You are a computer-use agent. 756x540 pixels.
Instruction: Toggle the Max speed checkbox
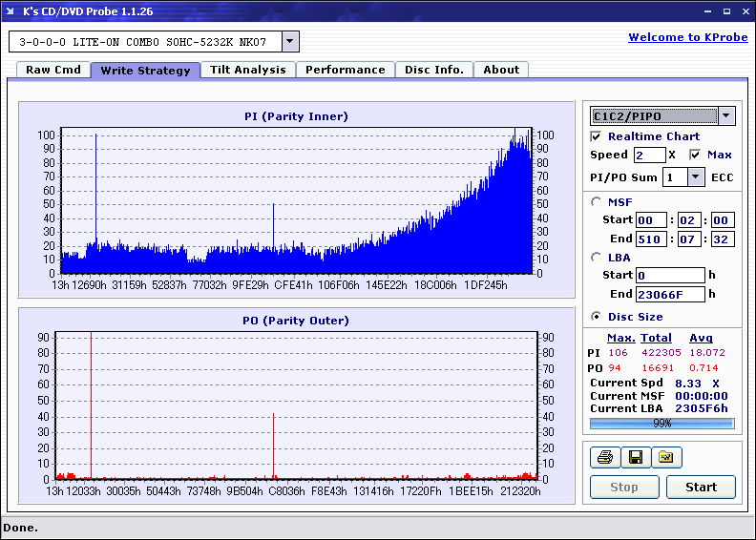point(695,155)
